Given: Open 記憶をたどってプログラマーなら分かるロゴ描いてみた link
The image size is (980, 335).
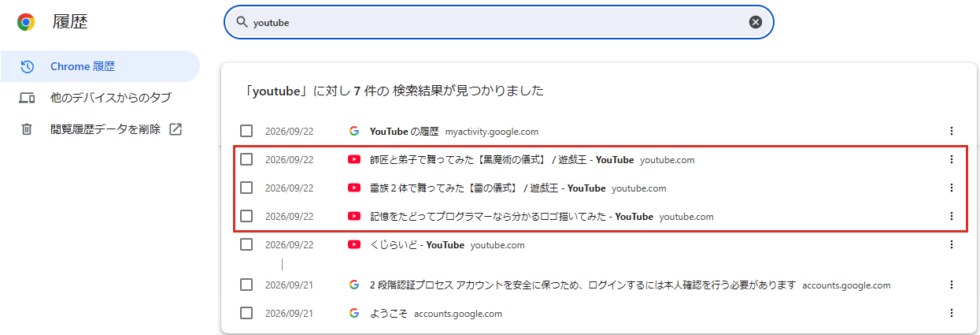Looking at the screenshot, I should point(512,217).
